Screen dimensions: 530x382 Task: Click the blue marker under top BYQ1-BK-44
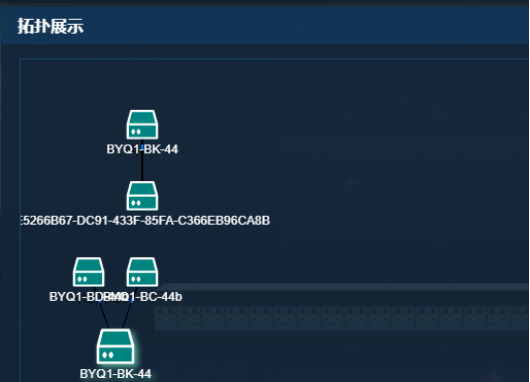(x=142, y=147)
